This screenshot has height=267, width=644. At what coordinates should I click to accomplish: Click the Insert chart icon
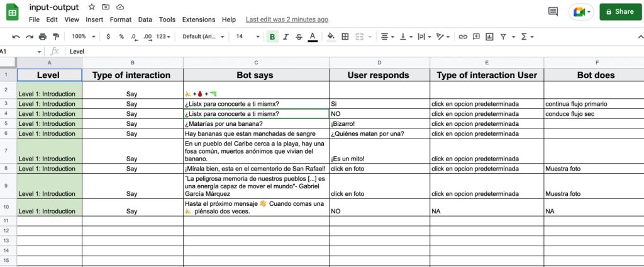(489, 37)
